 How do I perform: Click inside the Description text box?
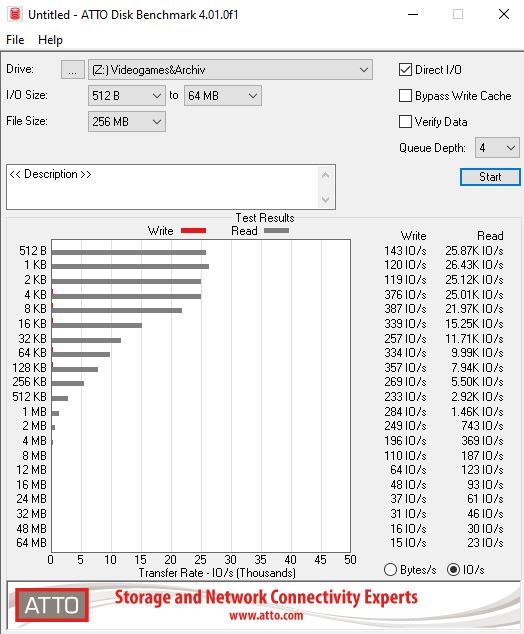pyautogui.click(x=164, y=187)
